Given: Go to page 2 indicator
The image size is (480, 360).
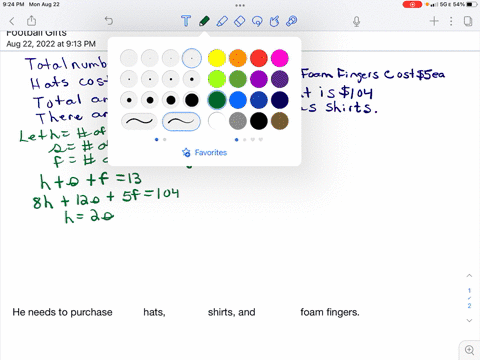Looking at the screenshot, I should (x=469, y=306).
